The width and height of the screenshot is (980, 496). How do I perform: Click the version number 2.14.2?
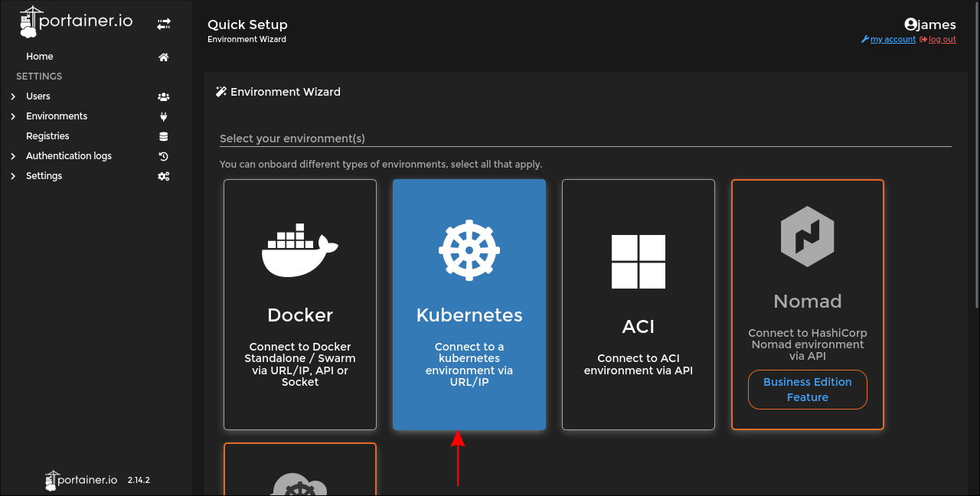pyautogui.click(x=139, y=481)
